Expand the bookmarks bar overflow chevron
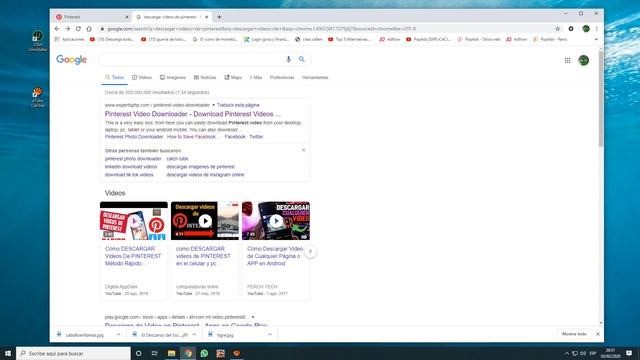The width and height of the screenshot is (640, 360). pos(596,40)
